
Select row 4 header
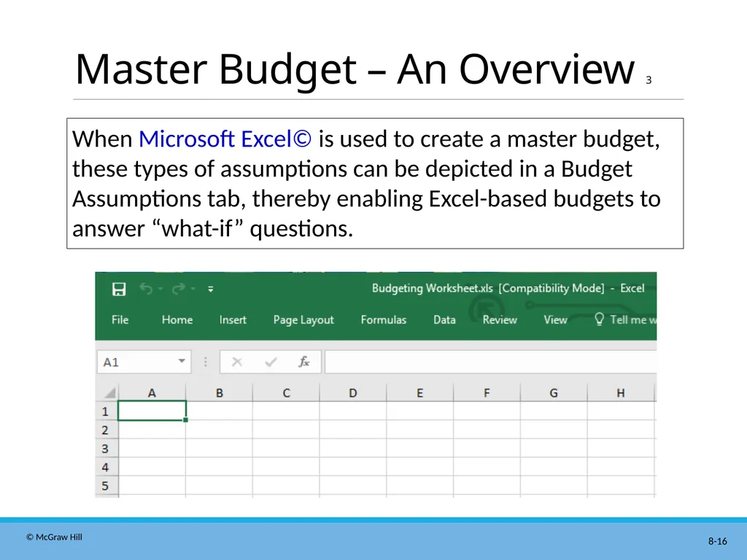(106, 467)
